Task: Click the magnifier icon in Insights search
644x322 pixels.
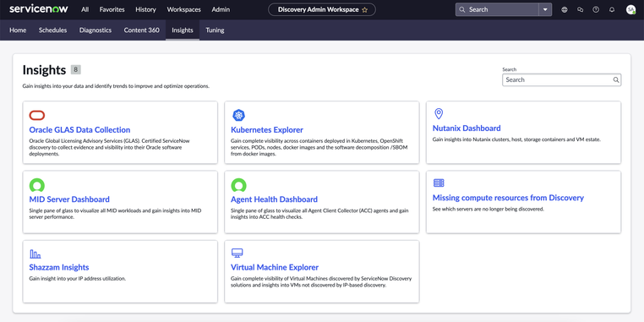Action: tap(616, 79)
